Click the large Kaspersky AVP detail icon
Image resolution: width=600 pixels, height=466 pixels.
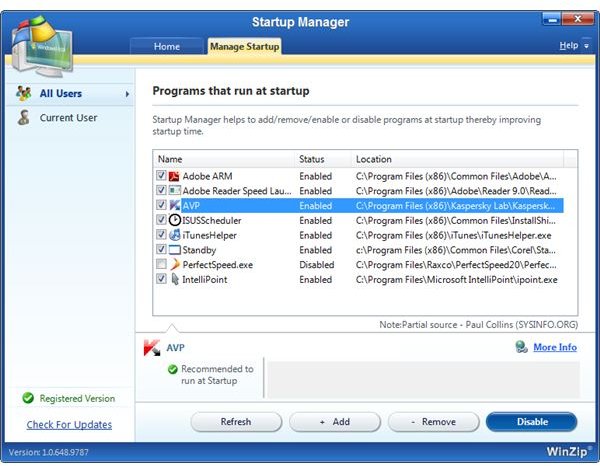152,348
